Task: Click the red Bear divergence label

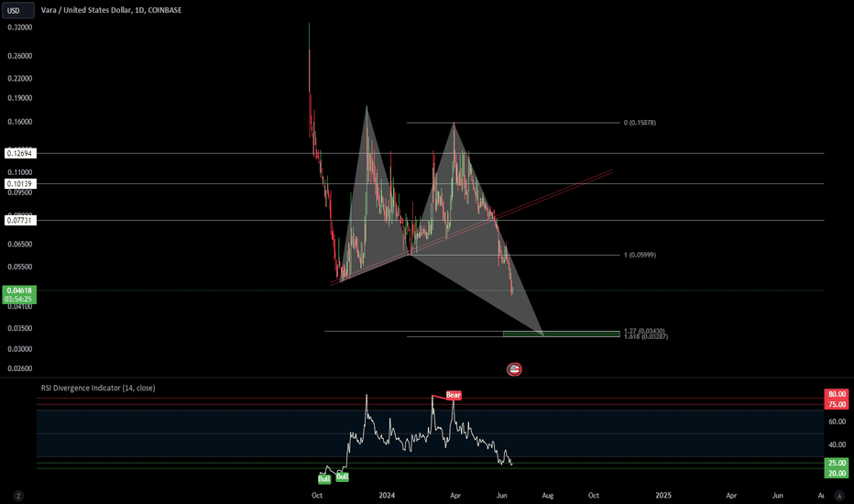Action: tap(454, 395)
